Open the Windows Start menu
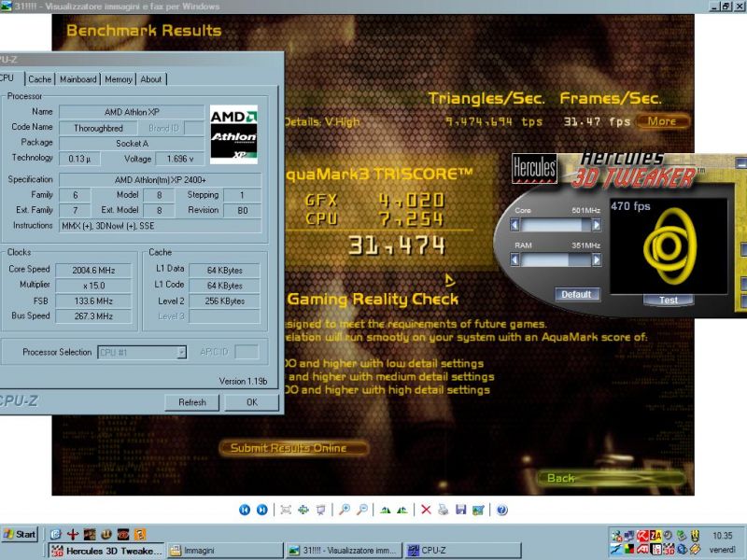747x560 pixels. [x=20, y=534]
